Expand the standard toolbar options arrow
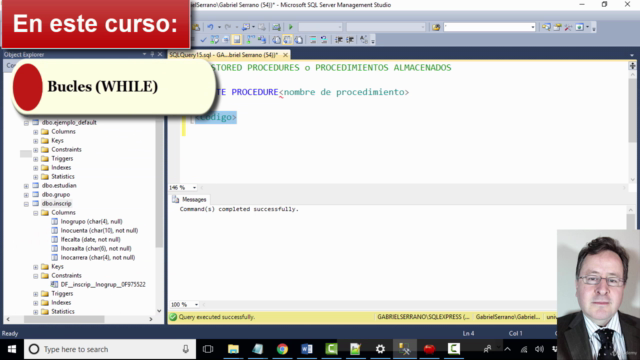The width and height of the screenshot is (640, 360). tap(594, 29)
